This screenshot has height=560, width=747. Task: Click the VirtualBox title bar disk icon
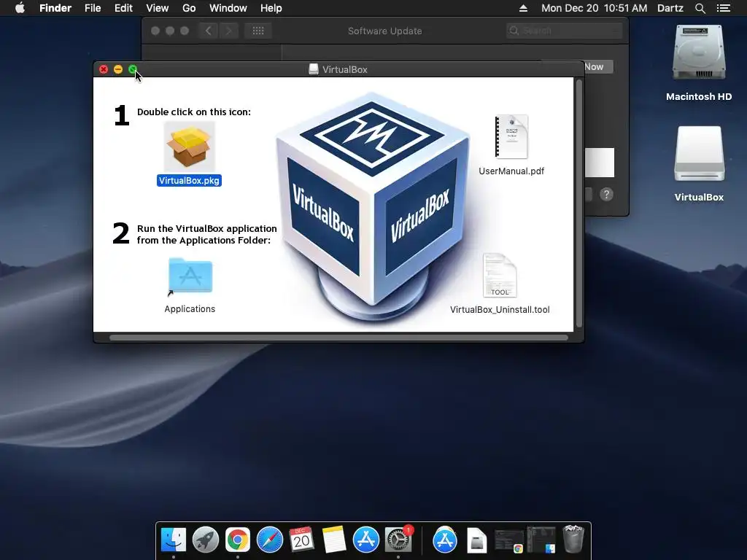pyautogui.click(x=314, y=69)
